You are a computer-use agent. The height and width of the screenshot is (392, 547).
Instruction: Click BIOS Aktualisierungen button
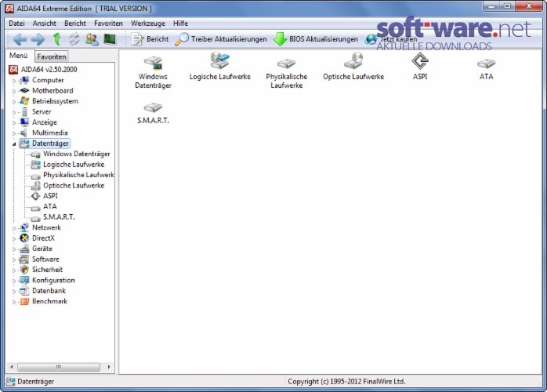315,39
